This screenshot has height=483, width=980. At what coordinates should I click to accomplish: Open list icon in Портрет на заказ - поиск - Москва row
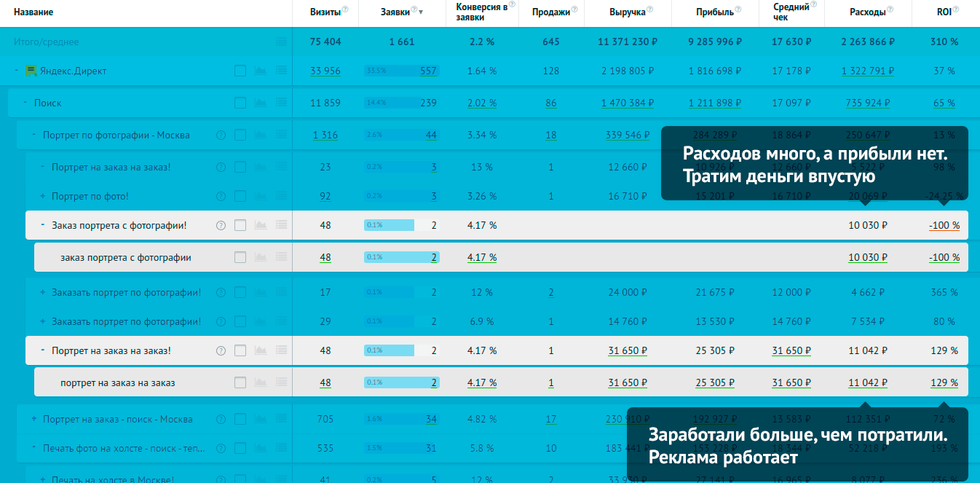(x=282, y=419)
